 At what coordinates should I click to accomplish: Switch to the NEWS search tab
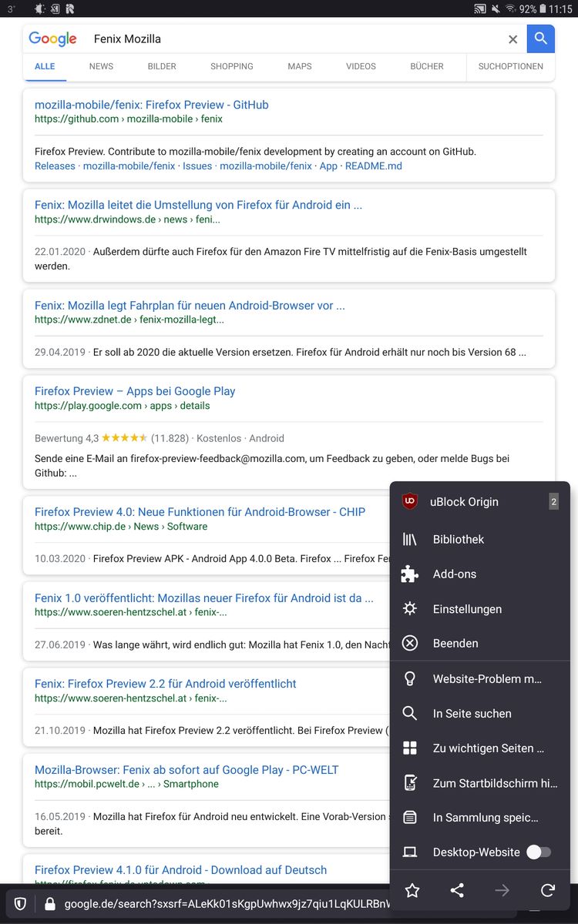click(x=101, y=66)
